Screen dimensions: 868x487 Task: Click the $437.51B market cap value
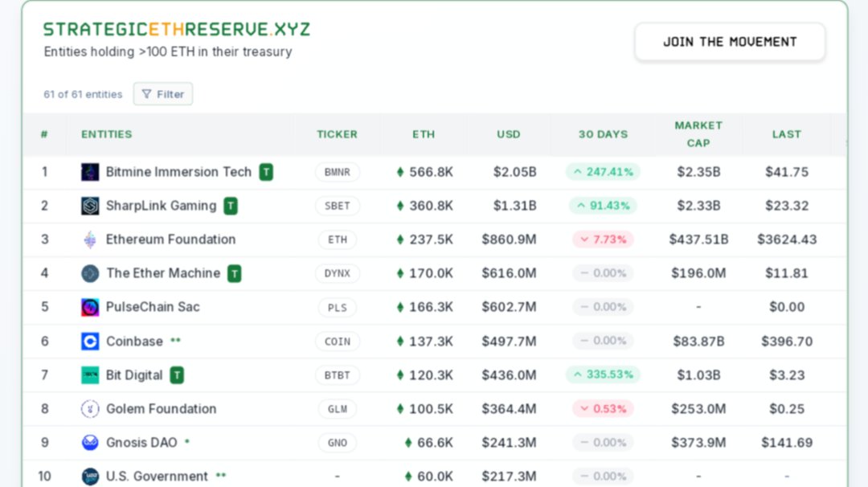(x=698, y=239)
